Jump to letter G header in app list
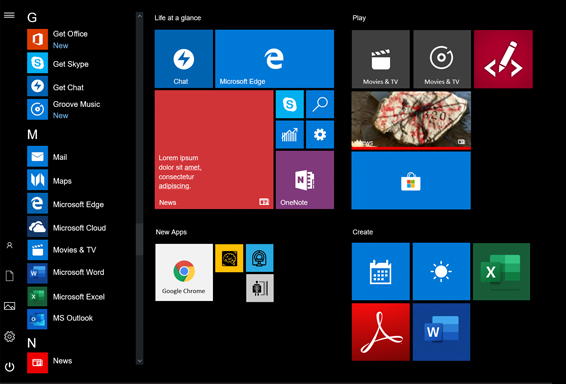 (32, 17)
